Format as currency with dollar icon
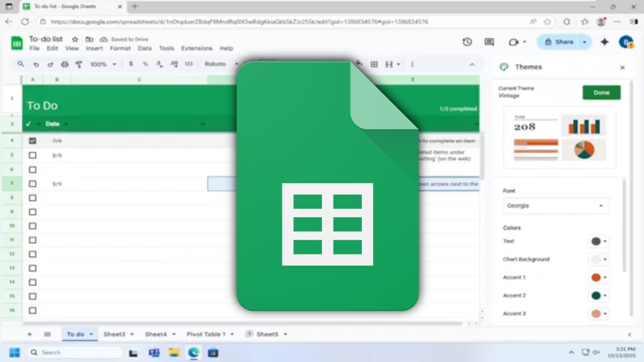The height and width of the screenshot is (362, 644). [x=131, y=64]
